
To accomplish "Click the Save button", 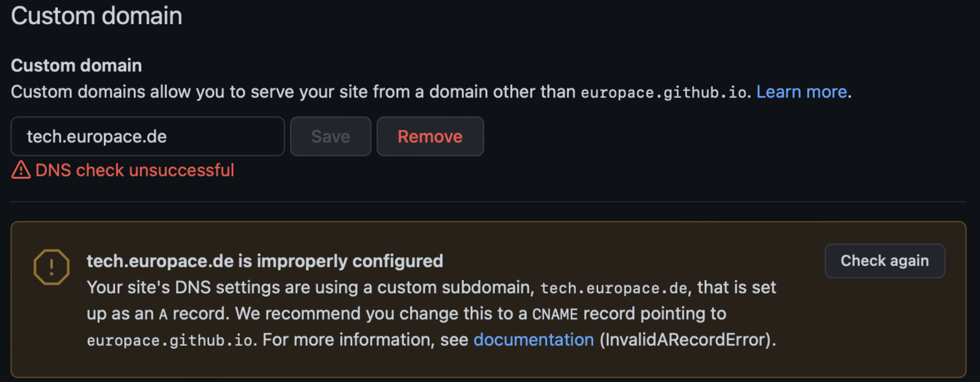I will point(330,136).
